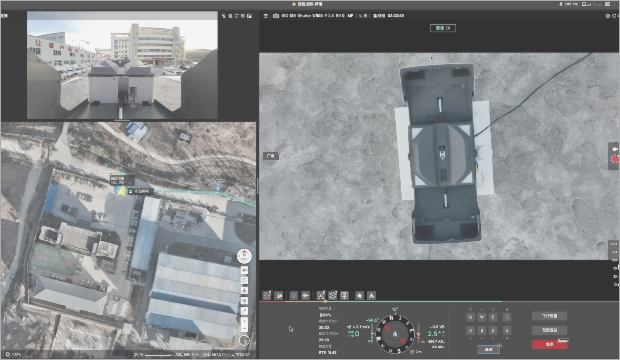Click the vertical altitude slider right of compass dial
The image size is (620, 360).
point(418,334)
